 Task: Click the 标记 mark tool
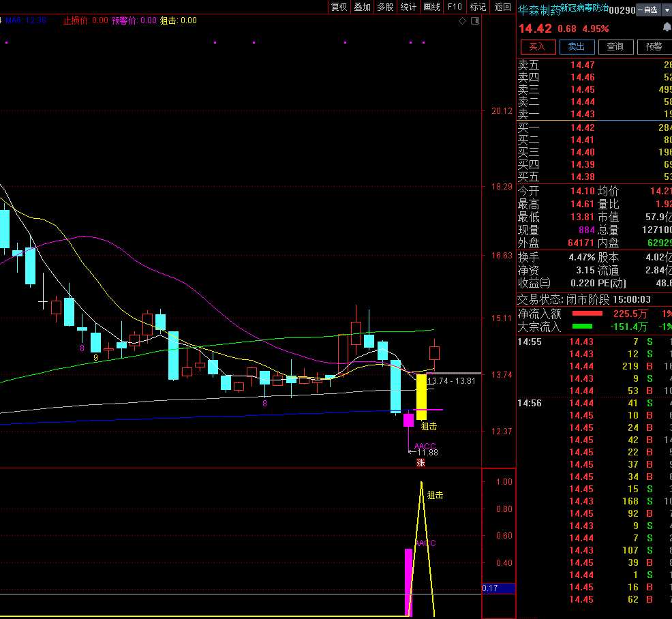pyautogui.click(x=478, y=7)
